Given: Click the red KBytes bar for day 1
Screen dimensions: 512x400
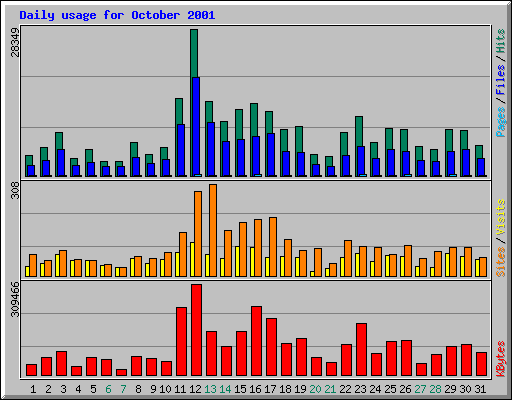Looking at the screenshot, I should click(x=31, y=370).
